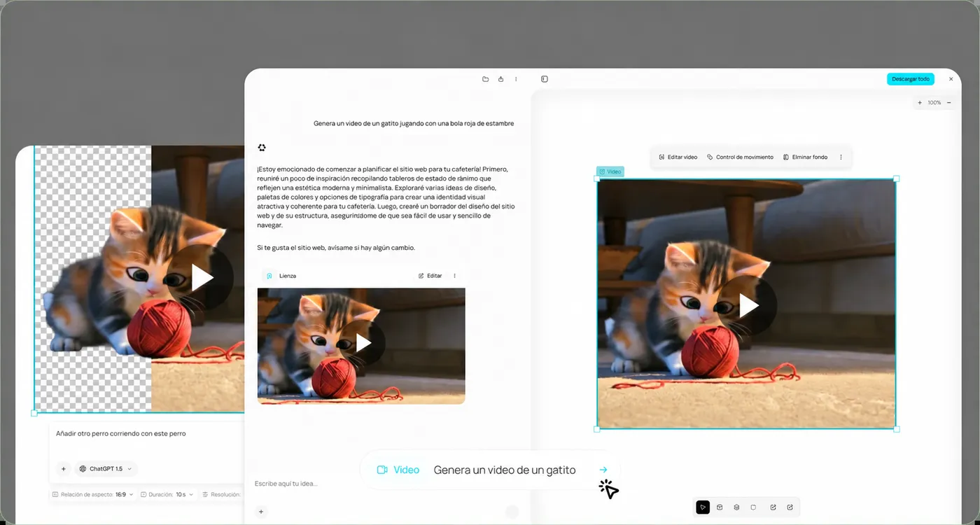Open the folder icon in chat header
Image resolution: width=980 pixels, height=525 pixels.
coord(486,79)
